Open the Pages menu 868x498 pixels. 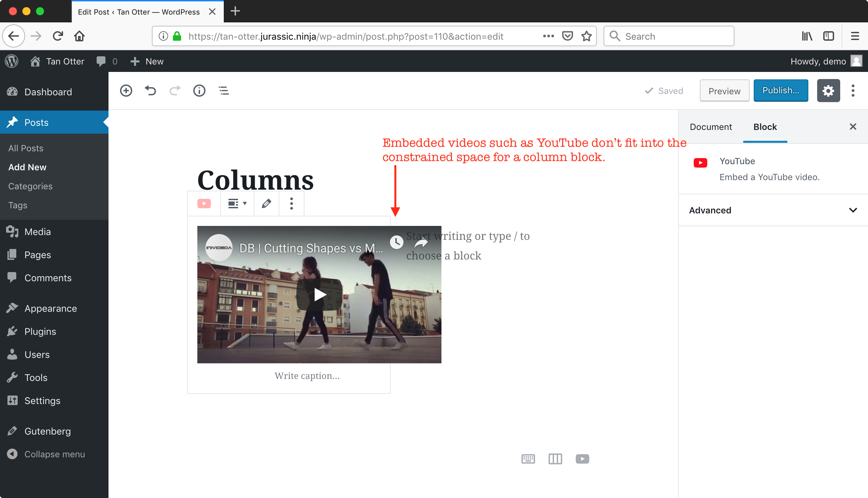pyautogui.click(x=54, y=254)
